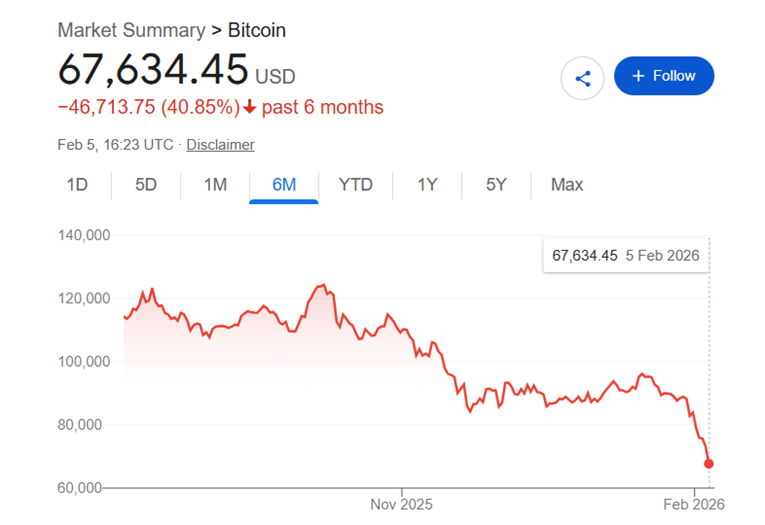Show the 1M price chart

tap(215, 185)
